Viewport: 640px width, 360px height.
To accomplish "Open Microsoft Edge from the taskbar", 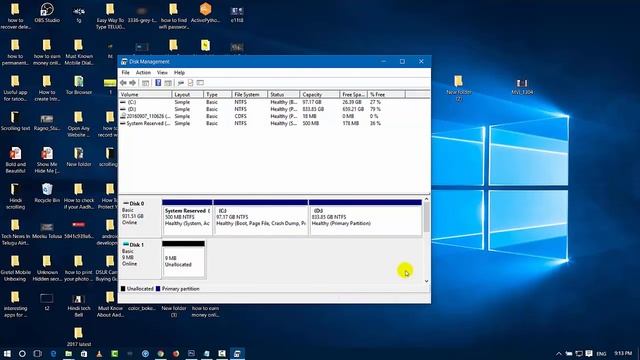I will [x=53, y=353].
